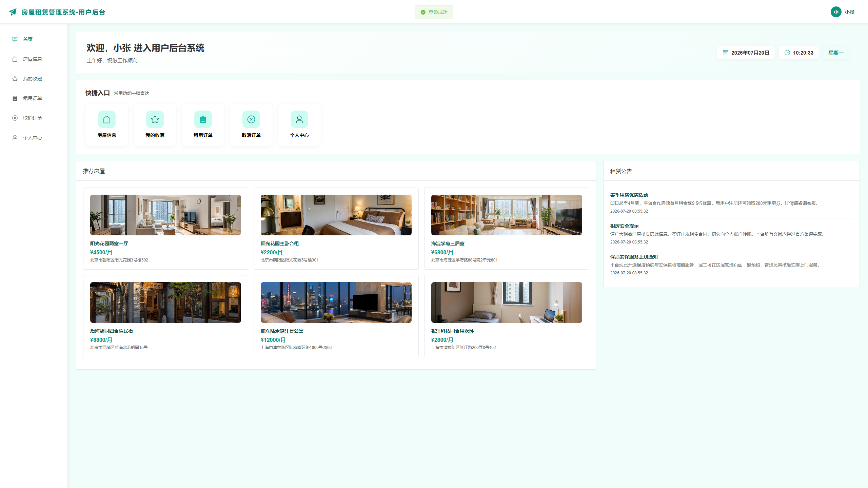Click the title 后海胡同四合院民宿

coord(112,331)
